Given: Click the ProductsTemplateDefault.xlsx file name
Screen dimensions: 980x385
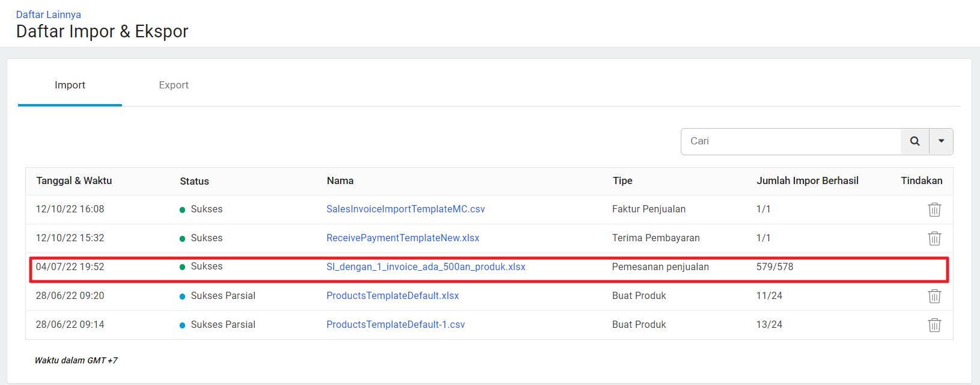Looking at the screenshot, I should click(392, 296).
